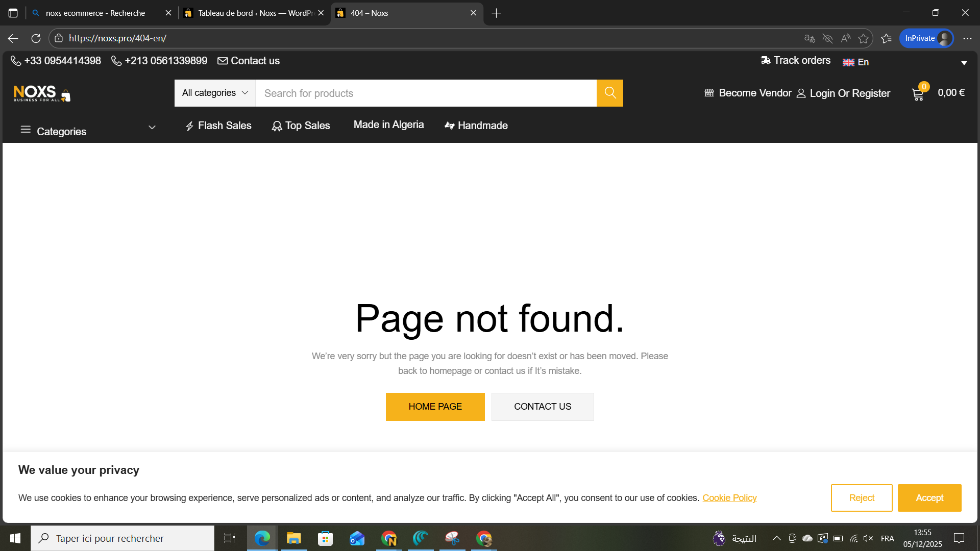Open the Cookie Policy link
The image size is (980, 551).
coord(729,498)
